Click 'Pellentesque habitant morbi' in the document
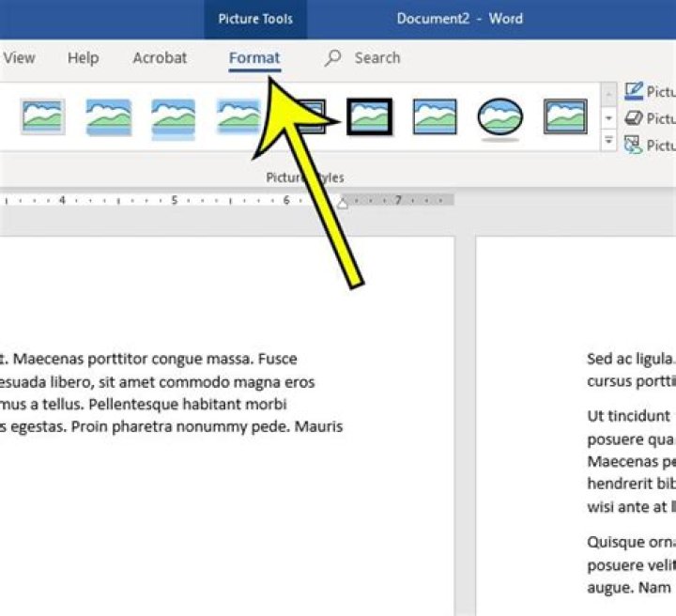676x616 pixels. 188,405
